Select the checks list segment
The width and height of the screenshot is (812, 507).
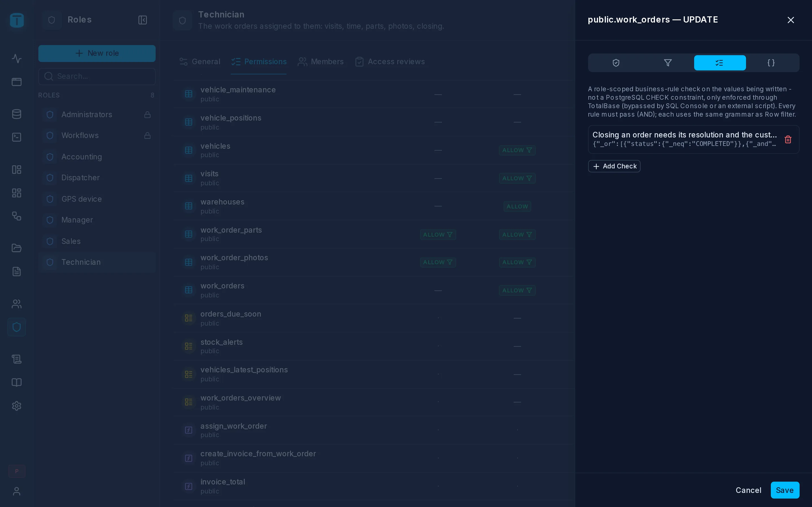(720, 63)
